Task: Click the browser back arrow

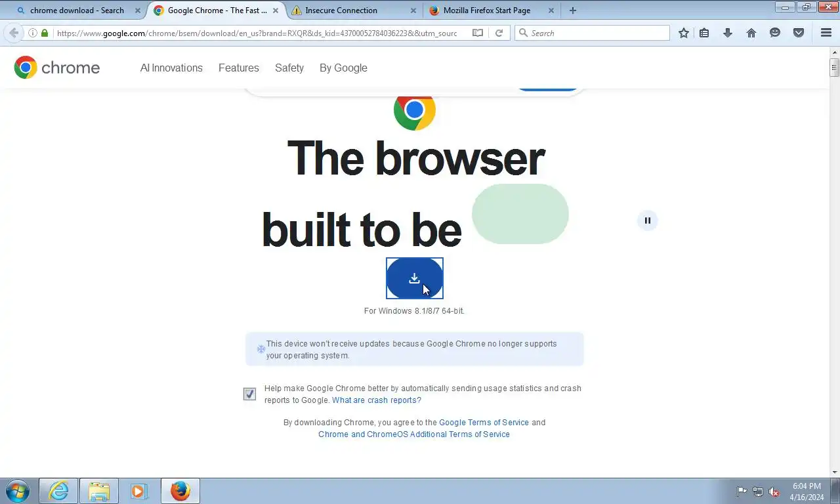Action: click(14, 33)
